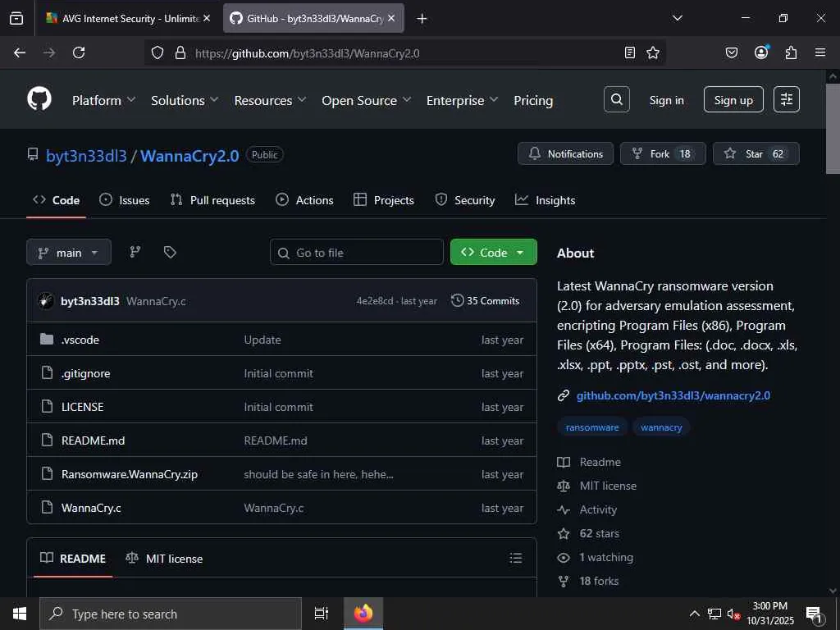The width and height of the screenshot is (840, 630).
Task: Click the GitHub Octocat logo
Action: 39,99
